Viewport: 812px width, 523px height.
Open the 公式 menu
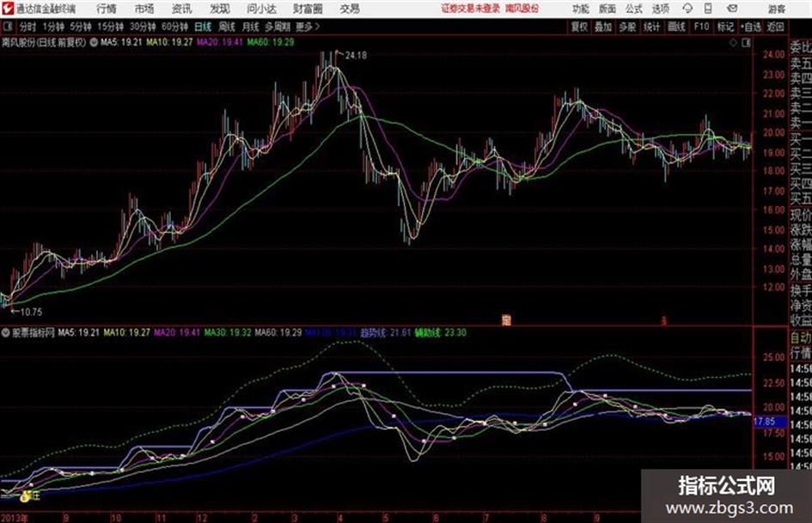(633, 9)
